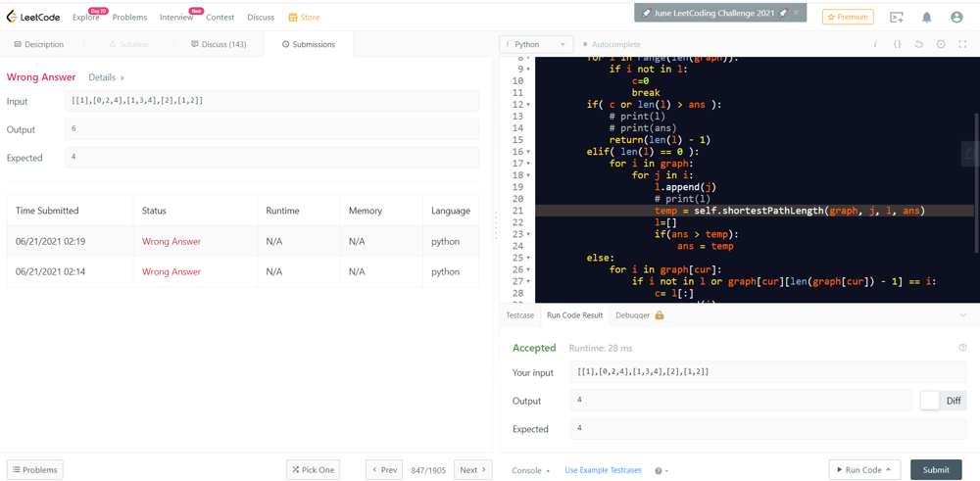
Task: Click the failed Input testcase field
Action: pyautogui.click(x=271, y=101)
